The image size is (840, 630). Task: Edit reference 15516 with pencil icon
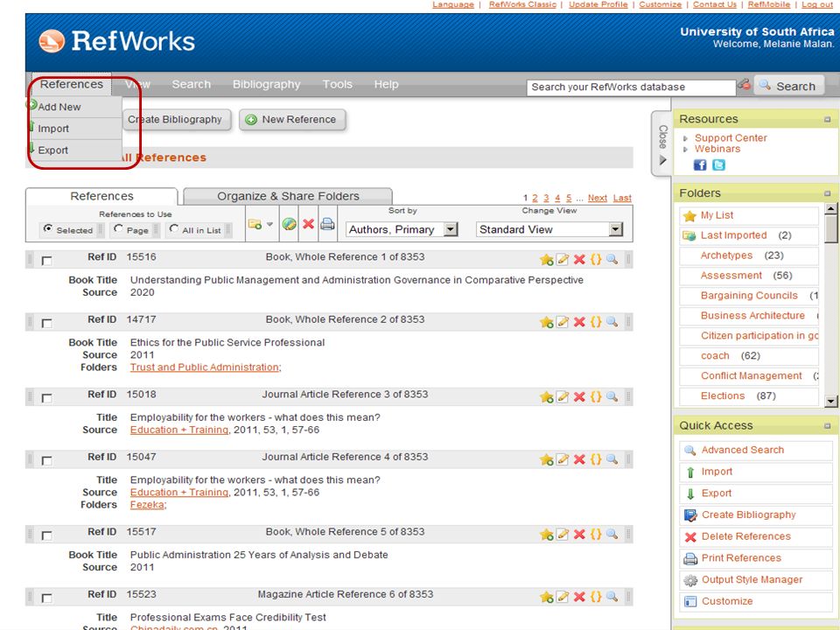click(563, 260)
